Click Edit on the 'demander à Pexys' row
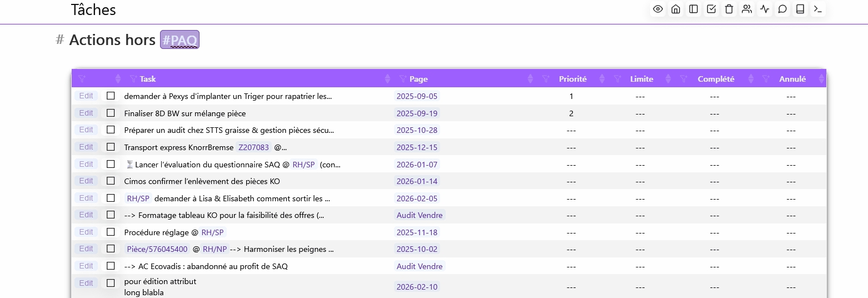The width and height of the screenshot is (868, 298). coord(86,96)
